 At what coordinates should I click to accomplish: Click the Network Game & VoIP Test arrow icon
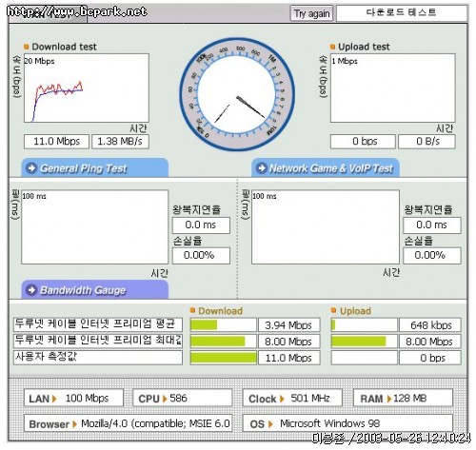coord(261,167)
